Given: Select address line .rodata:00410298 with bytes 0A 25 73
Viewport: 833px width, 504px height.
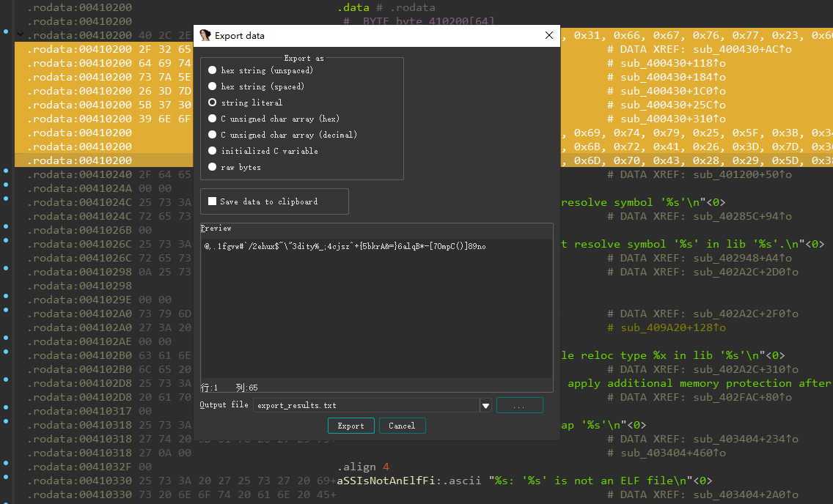Looking at the screenshot, I should point(80,273).
